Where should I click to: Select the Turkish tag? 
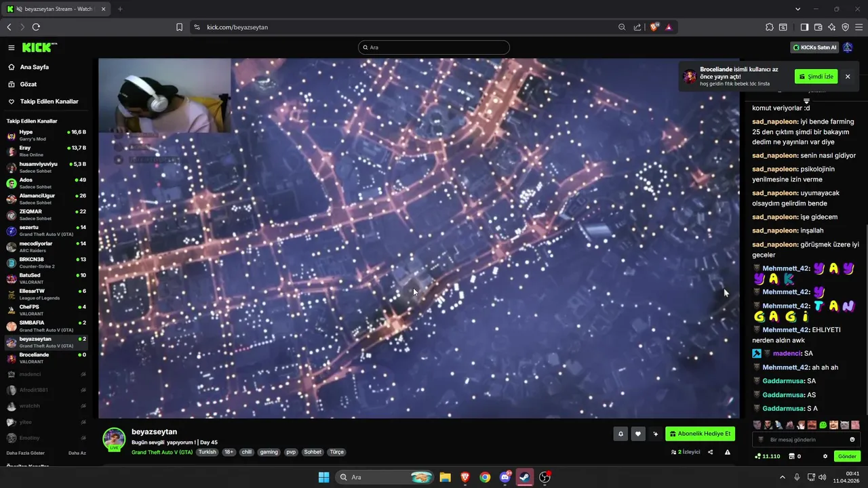click(x=208, y=452)
